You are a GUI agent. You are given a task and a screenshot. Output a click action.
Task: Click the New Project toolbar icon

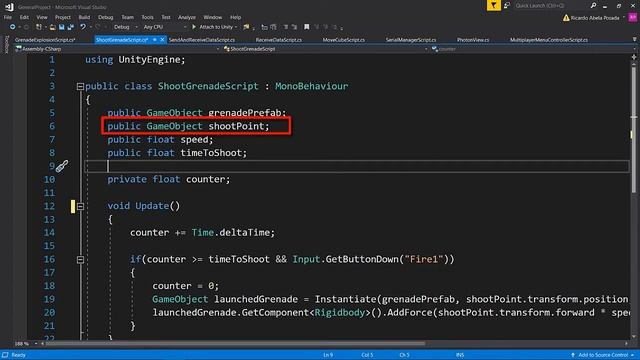[39, 27]
